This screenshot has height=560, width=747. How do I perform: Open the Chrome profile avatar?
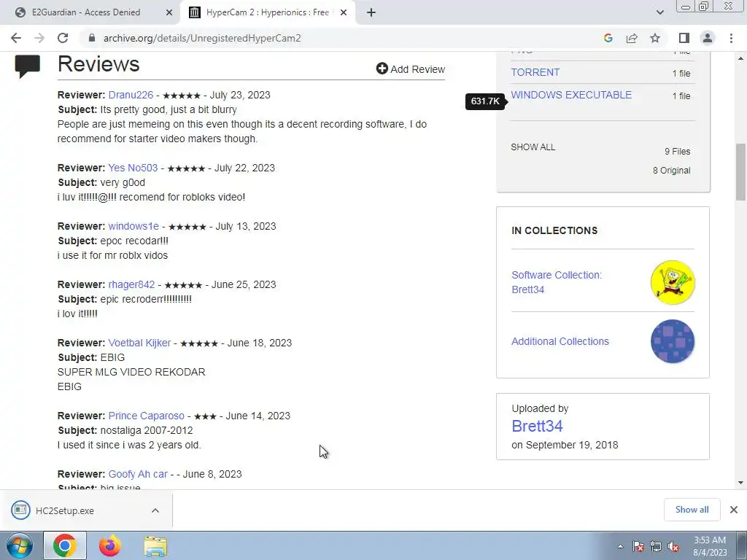click(x=708, y=38)
